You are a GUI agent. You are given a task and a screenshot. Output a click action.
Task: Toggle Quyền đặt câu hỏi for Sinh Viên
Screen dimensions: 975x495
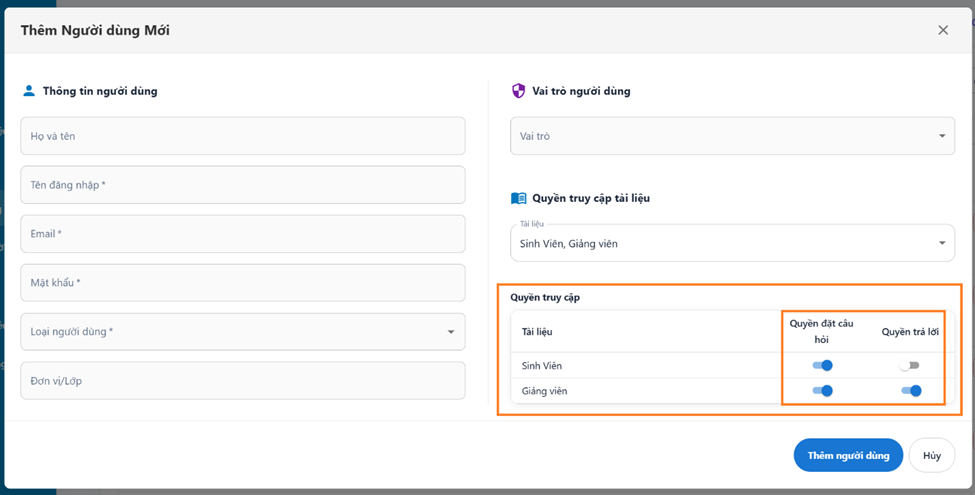tap(822, 366)
